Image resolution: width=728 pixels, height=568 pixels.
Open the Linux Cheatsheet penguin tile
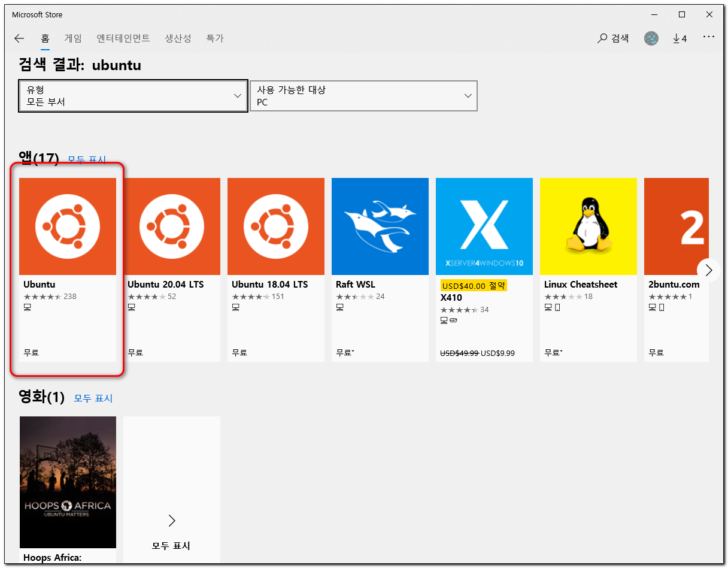coord(589,226)
